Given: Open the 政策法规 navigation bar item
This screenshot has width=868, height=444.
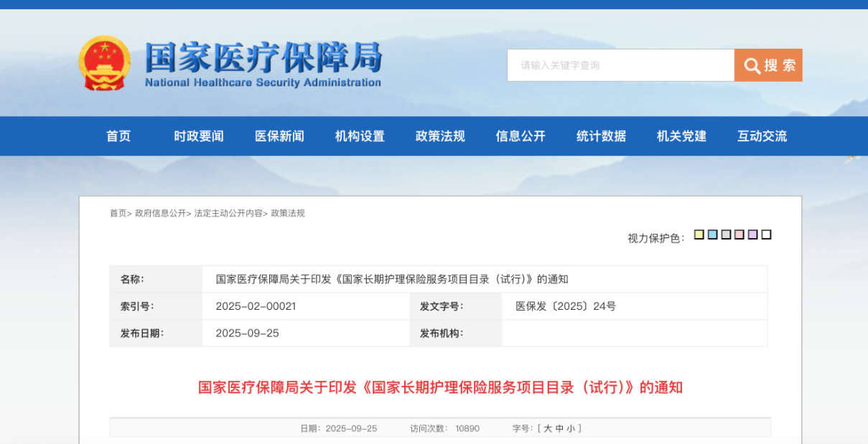Looking at the screenshot, I should click(x=440, y=136).
